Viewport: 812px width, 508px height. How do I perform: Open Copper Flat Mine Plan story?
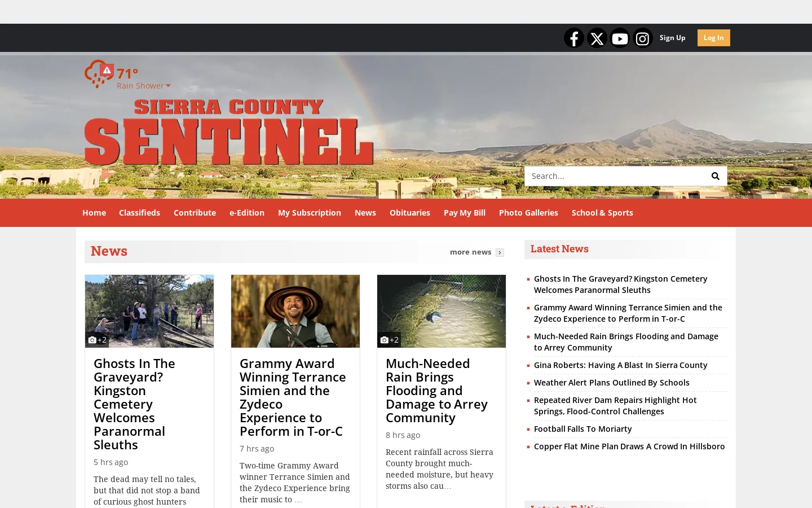(629, 446)
